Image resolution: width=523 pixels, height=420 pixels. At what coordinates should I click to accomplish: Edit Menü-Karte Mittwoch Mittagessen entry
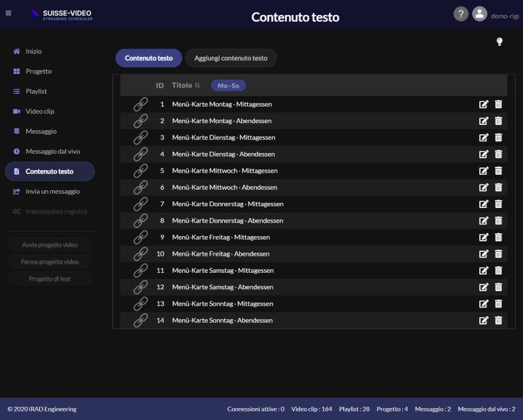click(484, 171)
